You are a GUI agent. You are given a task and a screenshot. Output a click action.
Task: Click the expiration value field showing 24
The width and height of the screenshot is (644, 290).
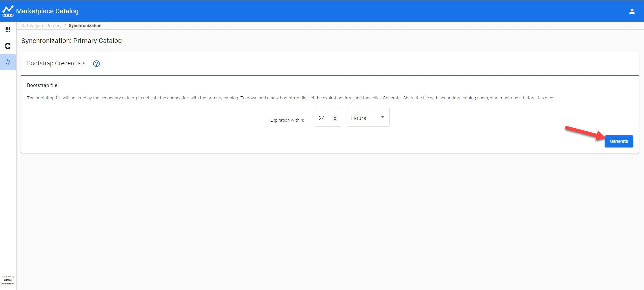pyautogui.click(x=328, y=117)
